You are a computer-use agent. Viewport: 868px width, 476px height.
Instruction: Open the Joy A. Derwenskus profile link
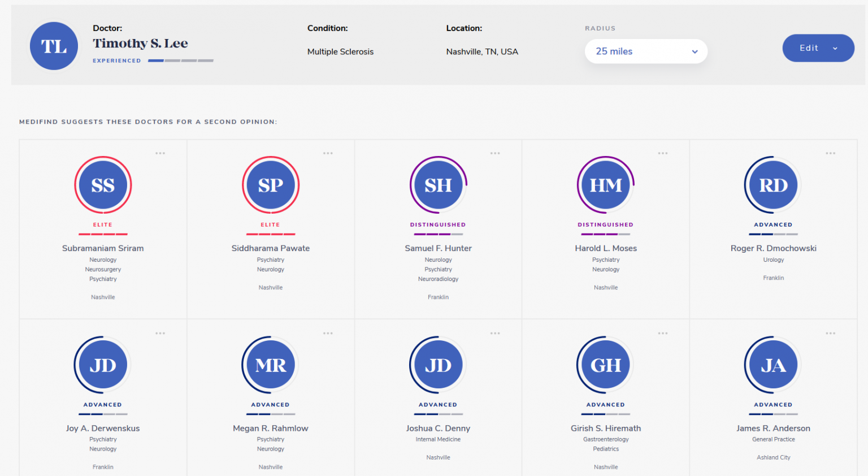coord(103,429)
